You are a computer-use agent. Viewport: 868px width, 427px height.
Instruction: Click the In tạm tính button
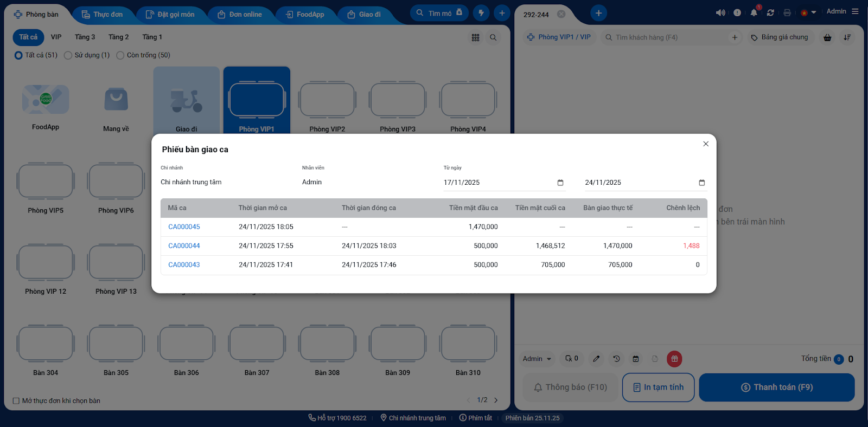click(x=658, y=387)
